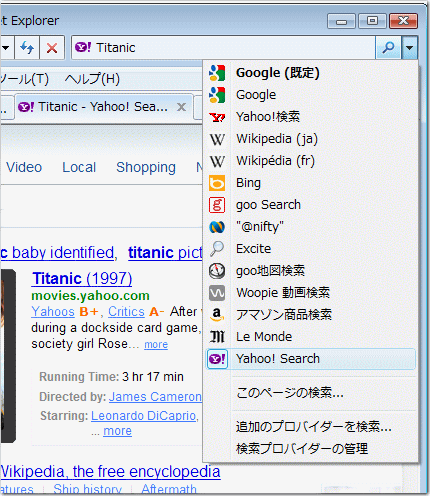Open Ship history sublink
Image resolution: width=430 pixels, height=496 pixels.
pos(88,489)
